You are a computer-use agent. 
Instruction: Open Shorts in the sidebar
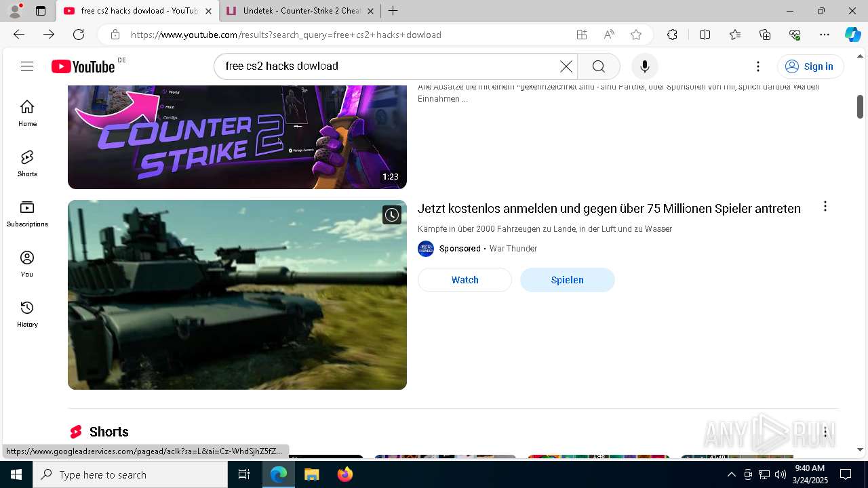[x=27, y=163]
